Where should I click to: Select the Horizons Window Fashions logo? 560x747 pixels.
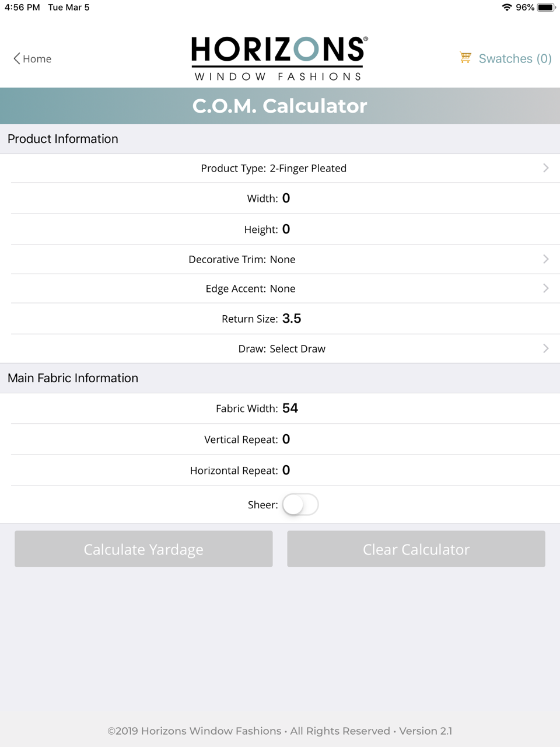279,58
